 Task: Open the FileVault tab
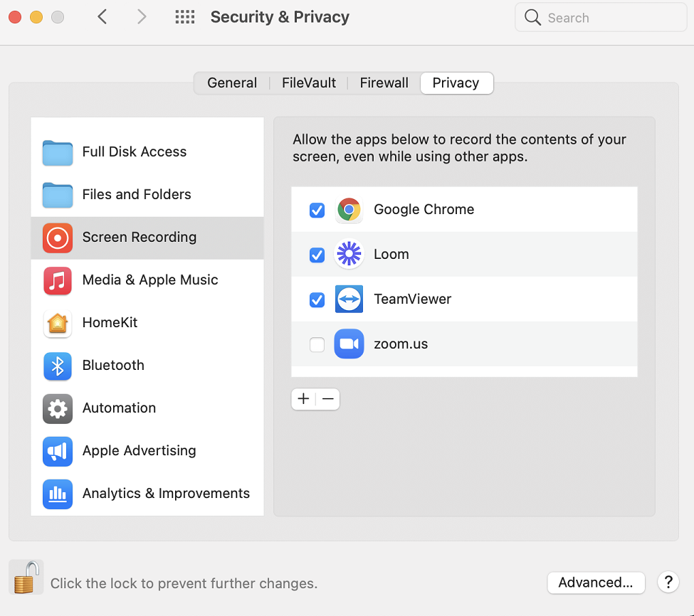point(308,83)
